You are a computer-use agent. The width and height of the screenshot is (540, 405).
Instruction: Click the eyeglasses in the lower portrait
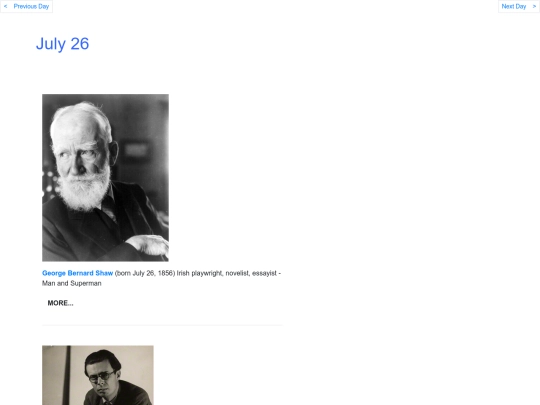pyautogui.click(x=102, y=376)
